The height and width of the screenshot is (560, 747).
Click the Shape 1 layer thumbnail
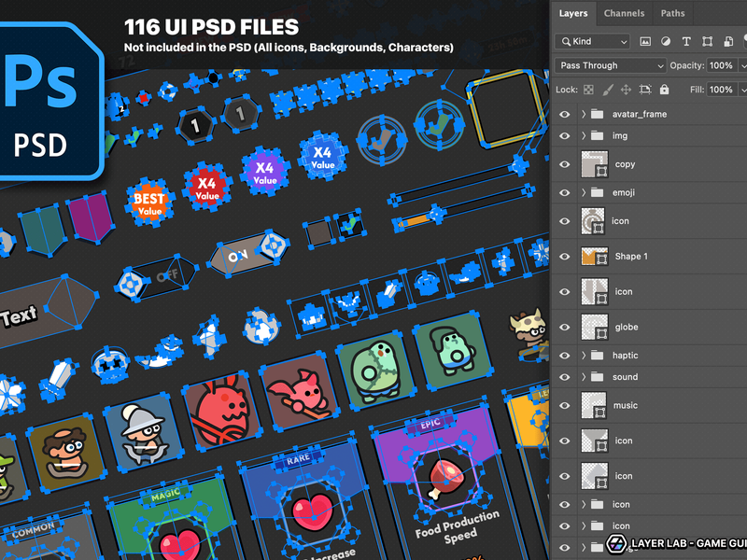[x=595, y=256]
